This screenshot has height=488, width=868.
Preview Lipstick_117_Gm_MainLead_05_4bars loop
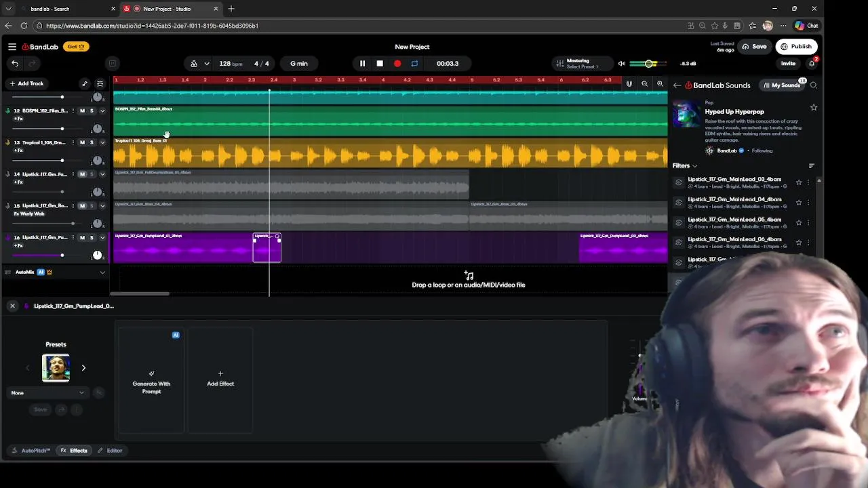(679, 222)
